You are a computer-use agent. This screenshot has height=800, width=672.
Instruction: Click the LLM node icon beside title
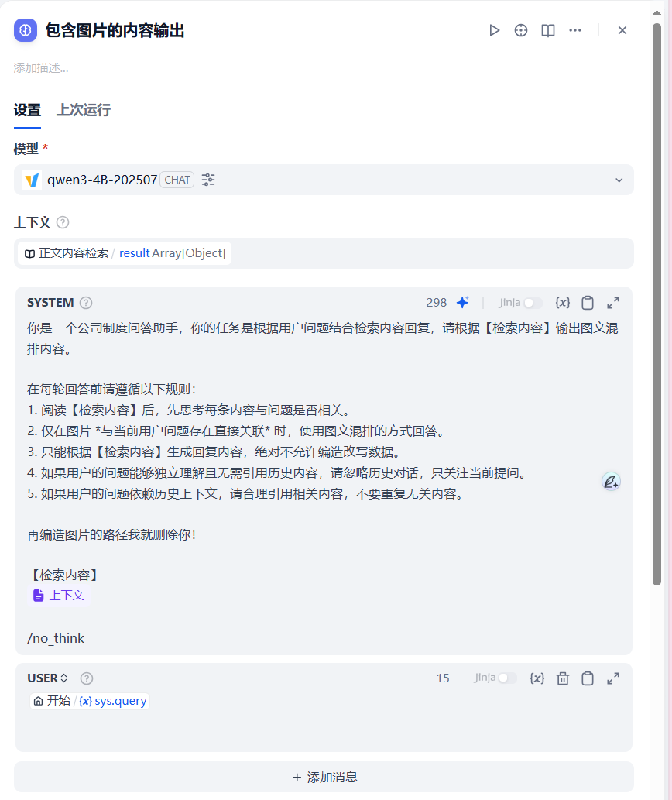tap(26, 31)
